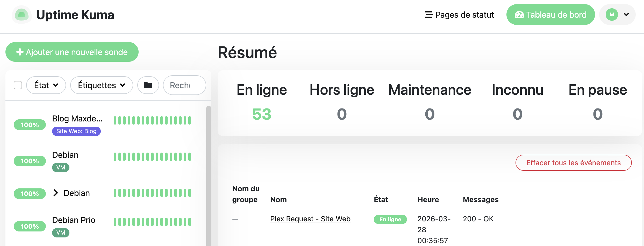The width and height of the screenshot is (644, 246).
Task: Click the hamburger icon next to Pages de statut
Action: coord(428,15)
